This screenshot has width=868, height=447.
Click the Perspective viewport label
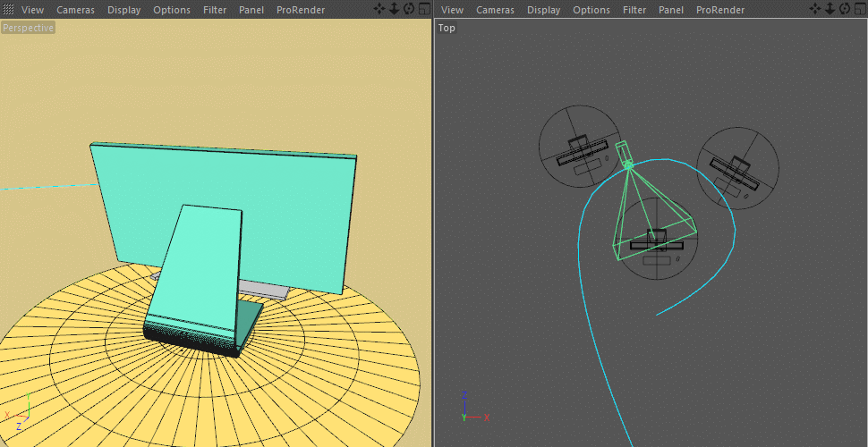click(29, 28)
